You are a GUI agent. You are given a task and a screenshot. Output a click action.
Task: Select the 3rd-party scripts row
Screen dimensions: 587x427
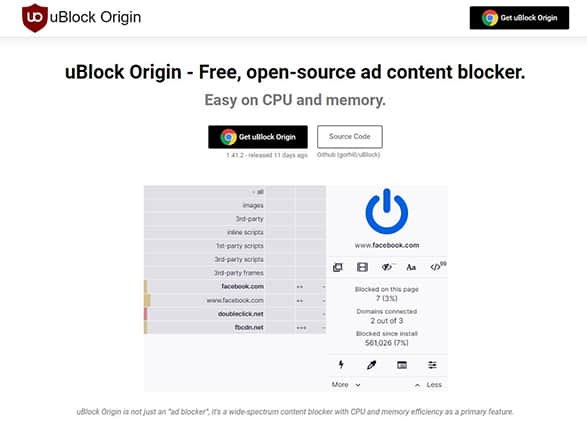coord(235,259)
